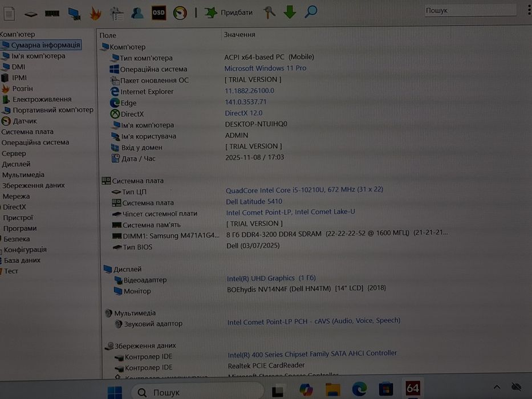Select Портативний комп'ютер in the sidebar
Screen dimensions: 532x399
[48, 110]
